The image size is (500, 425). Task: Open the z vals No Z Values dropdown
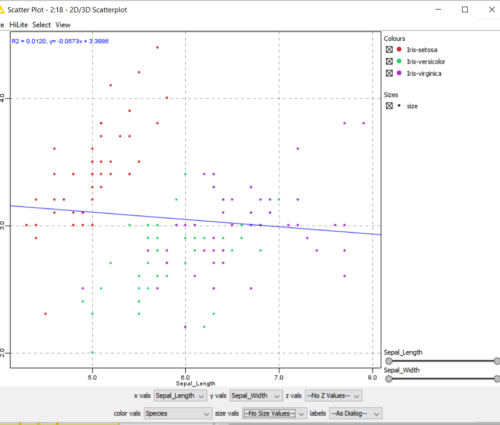point(333,396)
